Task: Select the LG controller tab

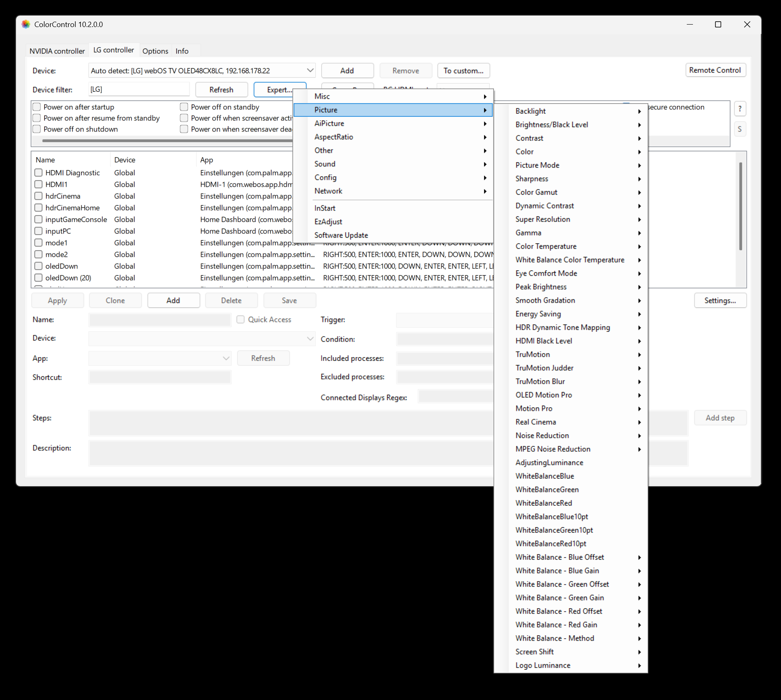Action: click(114, 50)
